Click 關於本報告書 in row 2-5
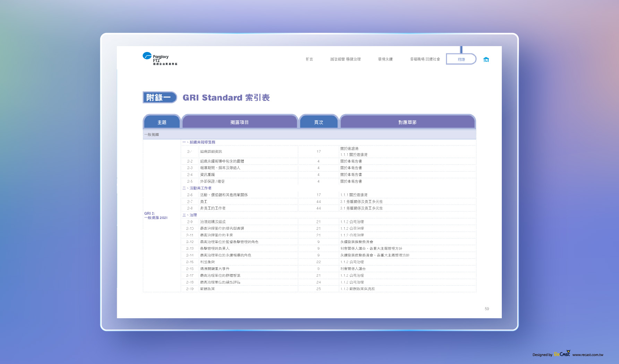The width and height of the screenshot is (619, 364). [351, 181]
